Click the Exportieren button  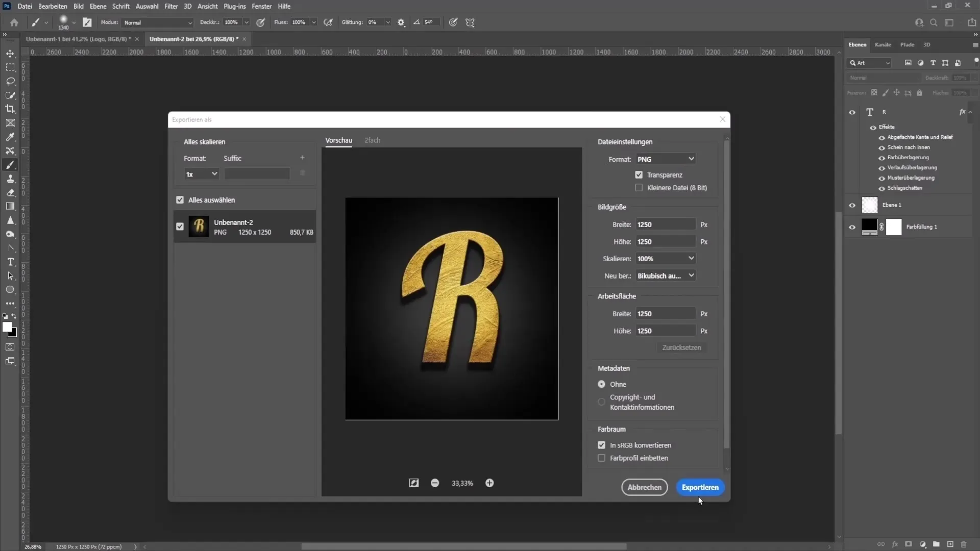[x=700, y=487]
